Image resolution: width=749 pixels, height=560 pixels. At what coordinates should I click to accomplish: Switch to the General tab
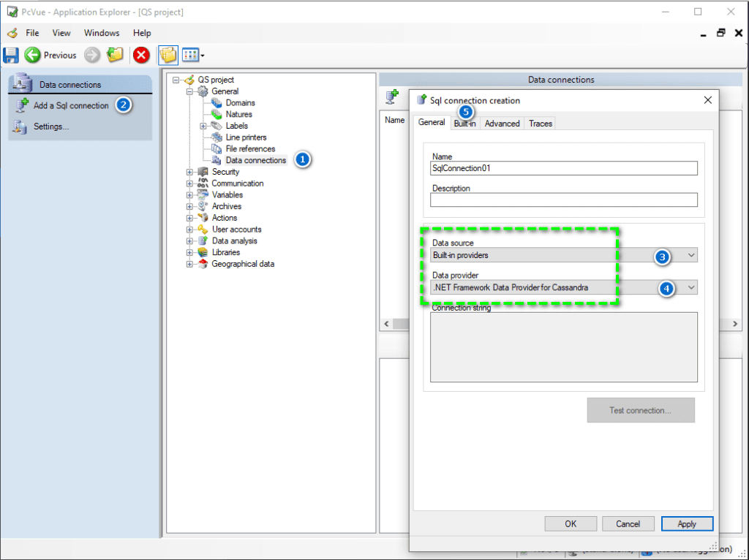coord(432,122)
